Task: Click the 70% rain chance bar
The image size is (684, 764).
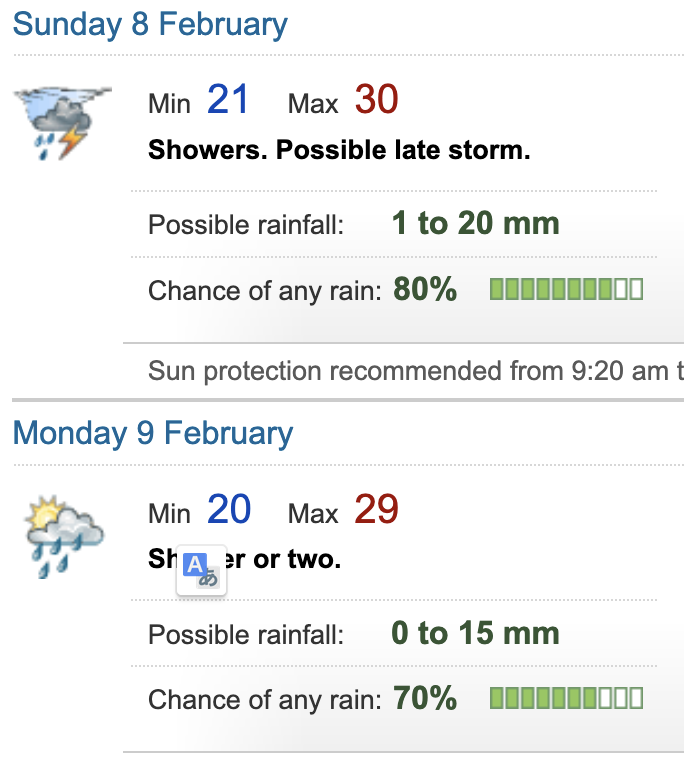Action: 566,698
